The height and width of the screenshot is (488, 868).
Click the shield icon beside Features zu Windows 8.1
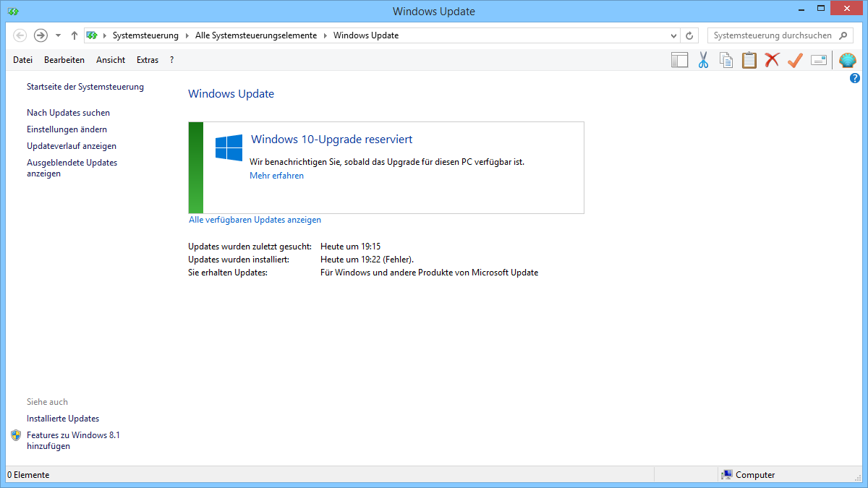pos(17,435)
